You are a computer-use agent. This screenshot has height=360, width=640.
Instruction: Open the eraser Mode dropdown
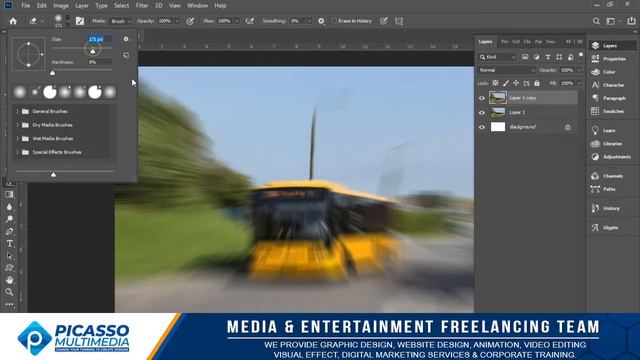click(x=121, y=21)
